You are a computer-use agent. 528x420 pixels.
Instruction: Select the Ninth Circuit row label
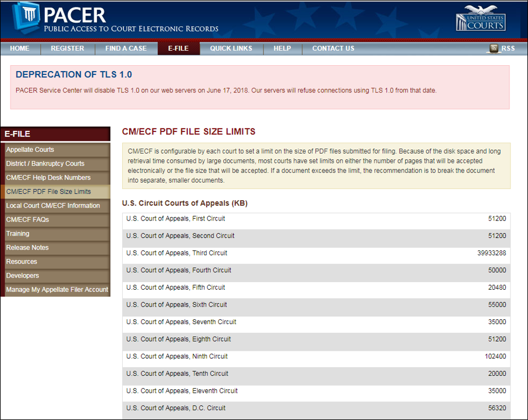(177, 357)
